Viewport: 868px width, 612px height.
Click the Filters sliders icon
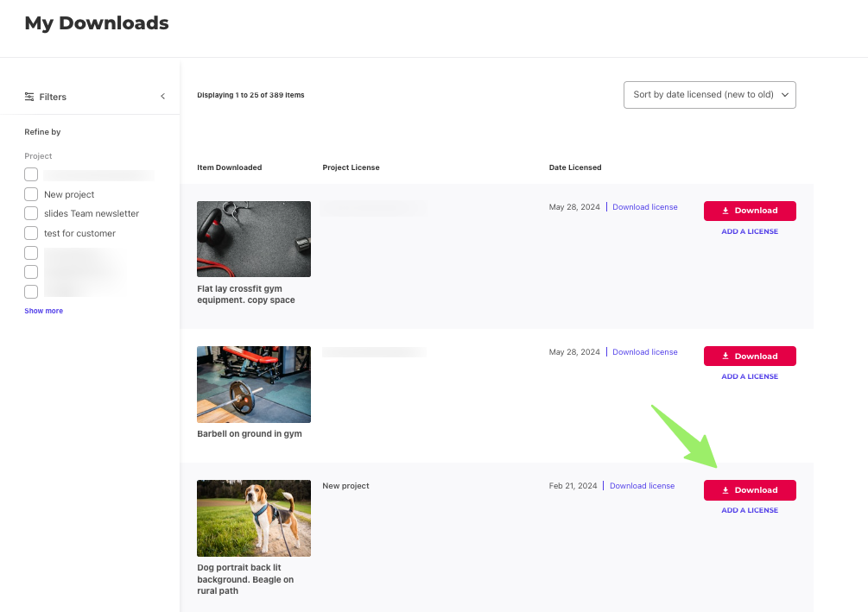tap(28, 97)
